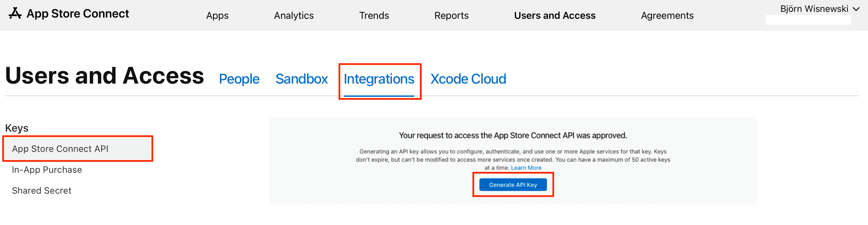Open the App Store Connect home title

click(78, 14)
